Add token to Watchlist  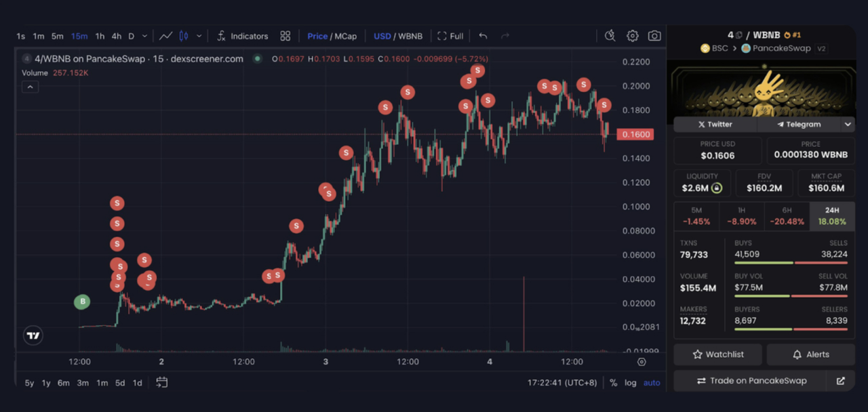pyautogui.click(x=717, y=354)
